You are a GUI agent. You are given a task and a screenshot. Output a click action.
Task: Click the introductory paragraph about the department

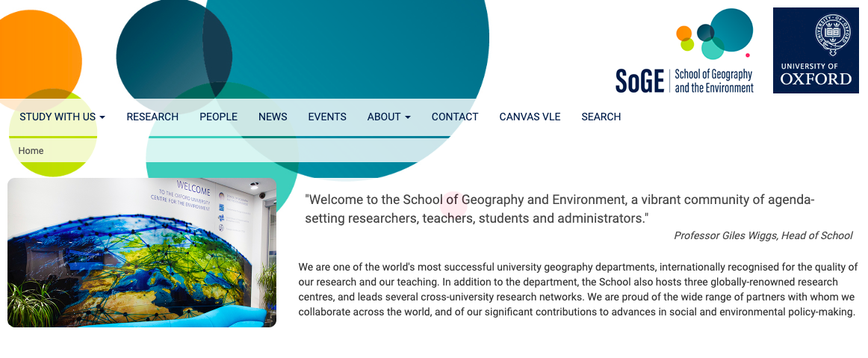coord(577,290)
